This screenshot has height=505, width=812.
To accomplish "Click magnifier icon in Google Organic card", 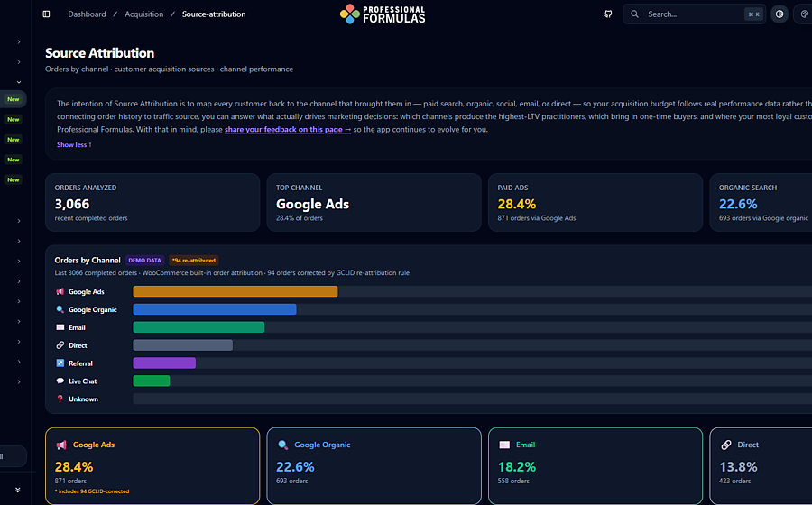I will coord(282,445).
